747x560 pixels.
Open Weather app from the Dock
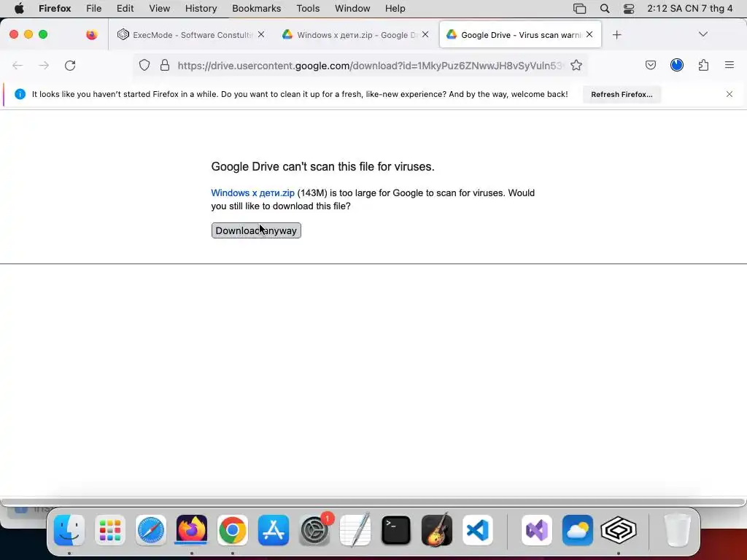(x=578, y=530)
